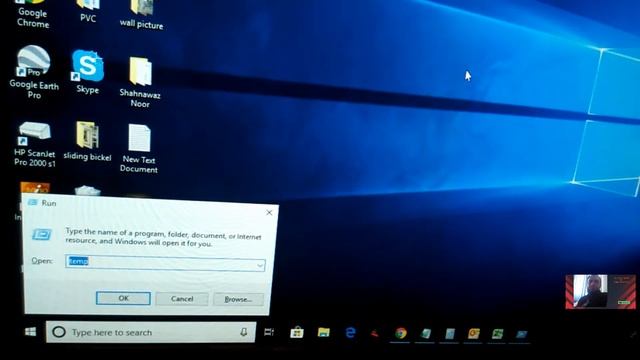Click the 'Type here to search' box
Image resolution: width=640 pixels, height=360 pixels.
(x=151, y=332)
